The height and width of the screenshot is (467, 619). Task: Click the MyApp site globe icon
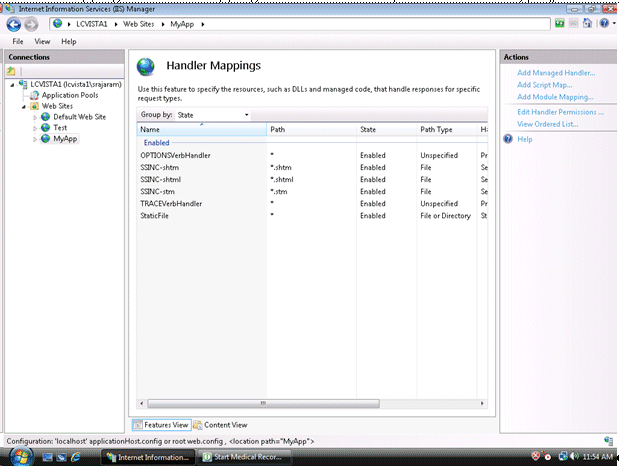coord(46,139)
